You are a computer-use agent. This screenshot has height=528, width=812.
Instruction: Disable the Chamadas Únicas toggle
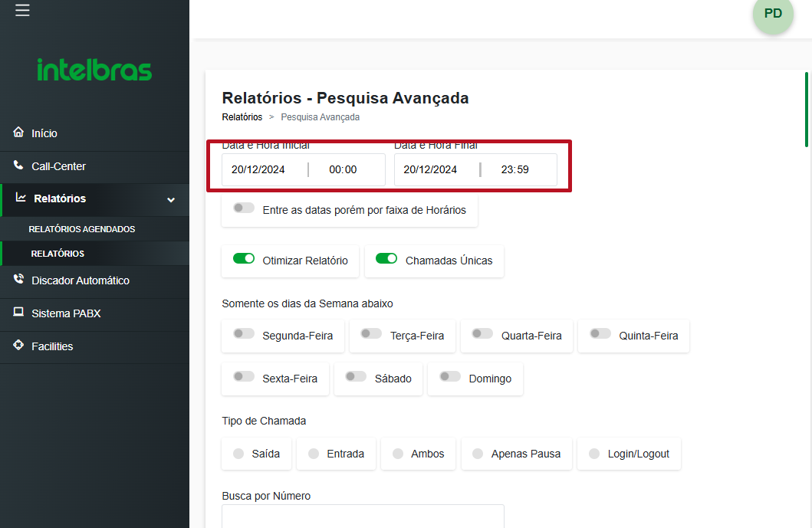click(386, 258)
